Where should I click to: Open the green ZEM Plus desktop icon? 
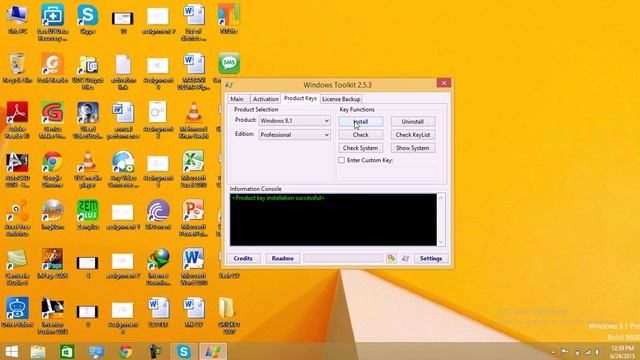click(88, 216)
